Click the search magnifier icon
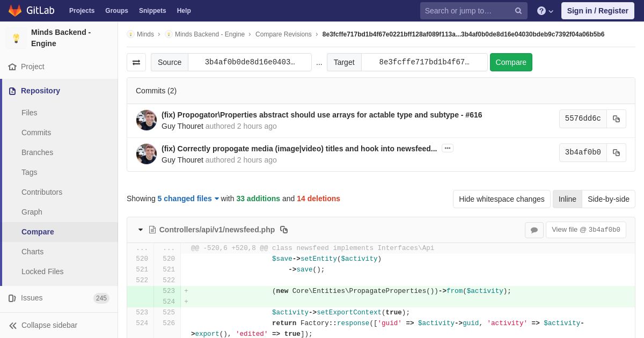The height and width of the screenshot is (338, 644). tap(518, 11)
